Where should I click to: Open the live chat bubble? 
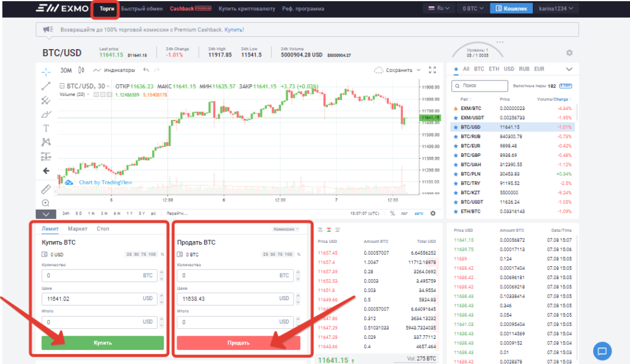(x=602, y=351)
